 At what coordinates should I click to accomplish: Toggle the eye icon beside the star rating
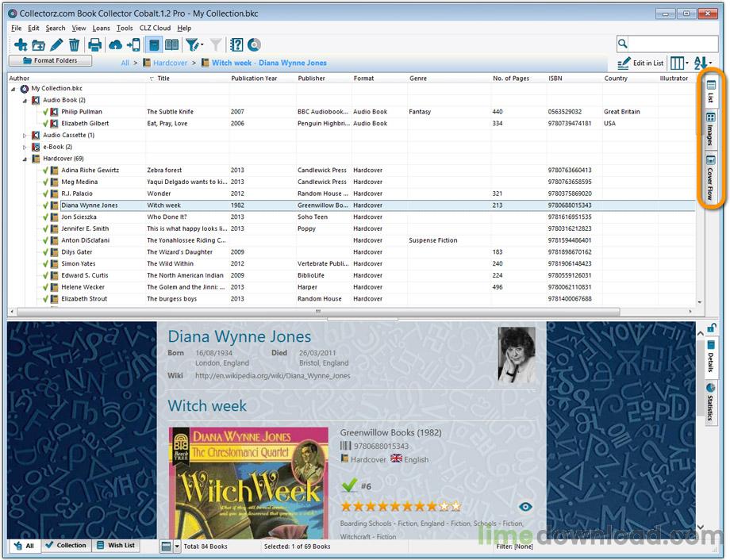pos(524,507)
